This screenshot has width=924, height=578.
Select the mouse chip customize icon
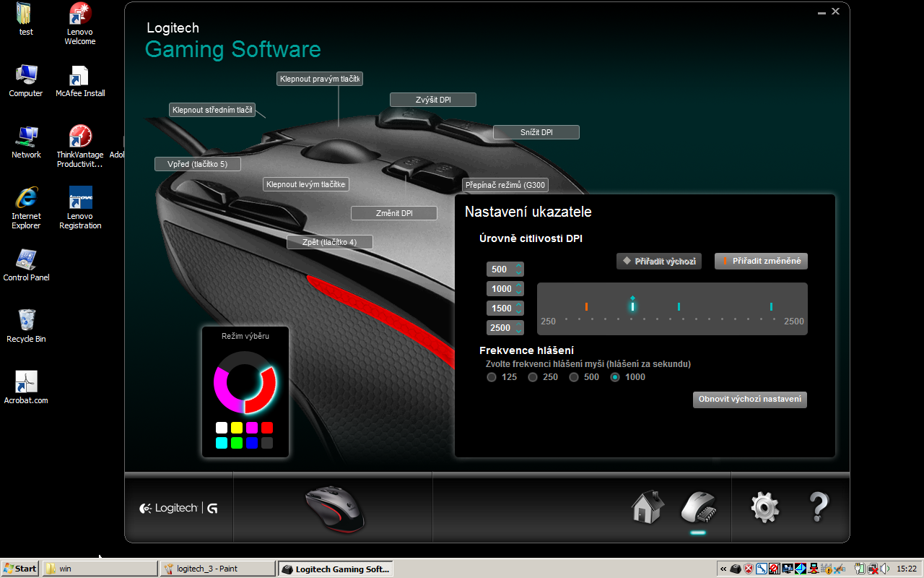tap(698, 506)
